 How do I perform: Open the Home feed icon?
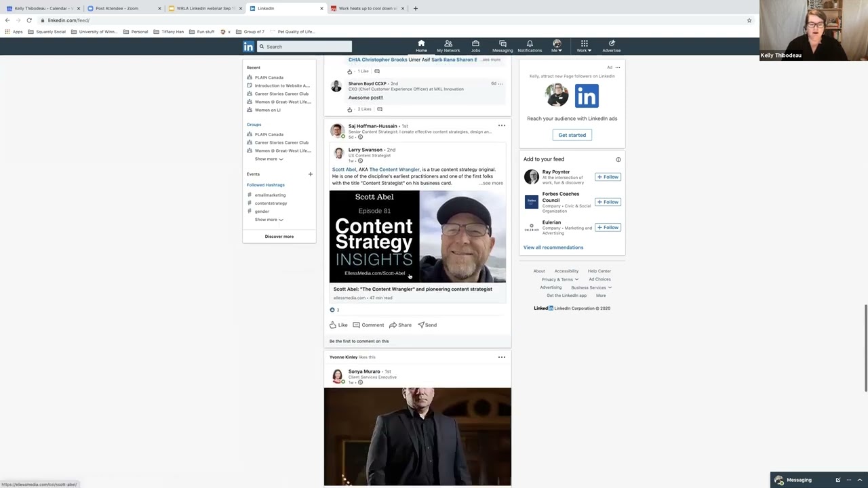(421, 46)
